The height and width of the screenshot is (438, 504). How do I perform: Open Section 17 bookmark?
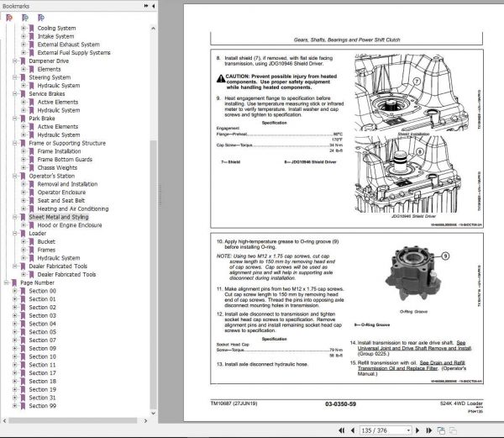point(43,373)
